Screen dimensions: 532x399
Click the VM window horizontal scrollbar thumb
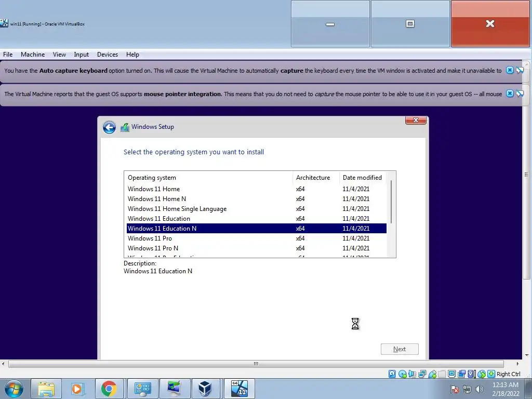point(256,364)
